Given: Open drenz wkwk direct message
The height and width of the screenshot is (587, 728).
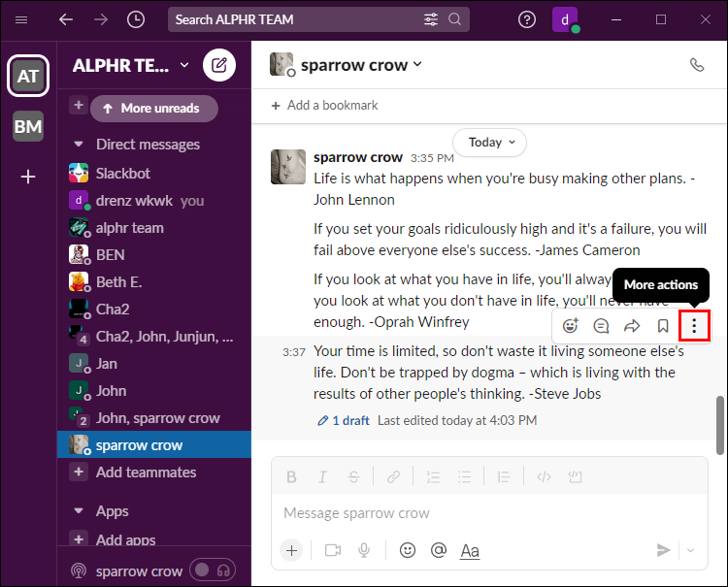Looking at the screenshot, I should tap(154, 201).
